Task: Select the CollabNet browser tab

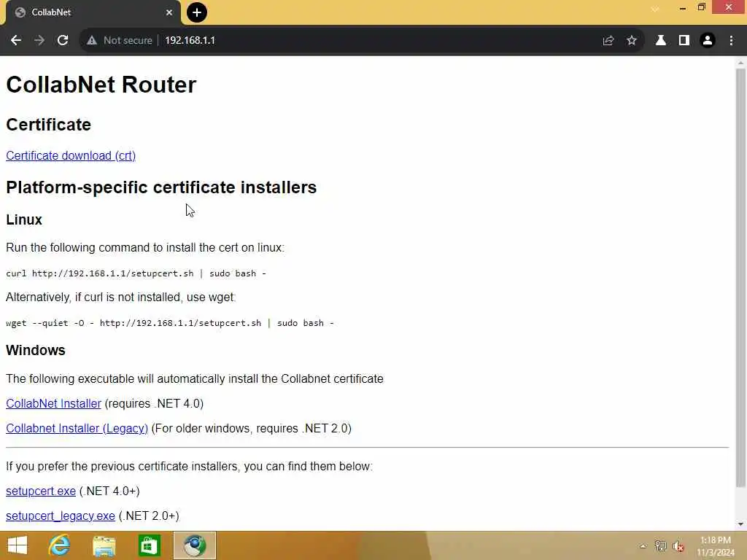Action: tap(93, 13)
